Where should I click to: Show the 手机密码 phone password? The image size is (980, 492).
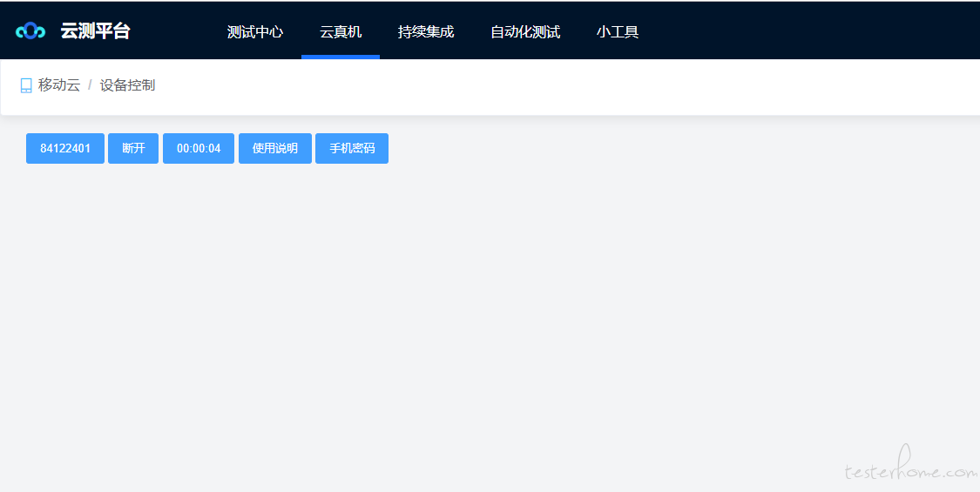click(352, 148)
